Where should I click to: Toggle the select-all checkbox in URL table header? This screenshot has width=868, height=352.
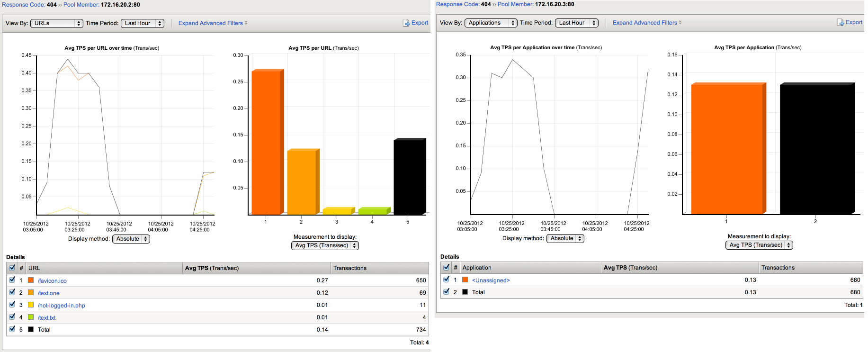(x=12, y=268)
